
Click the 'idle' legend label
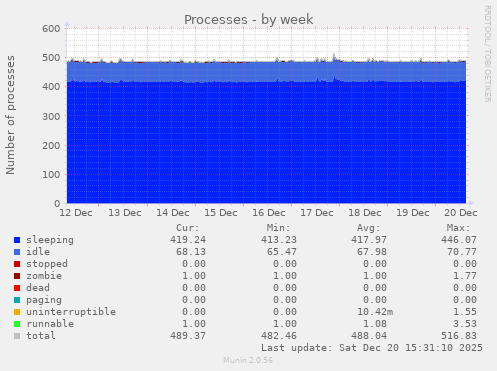click(38, 252)
